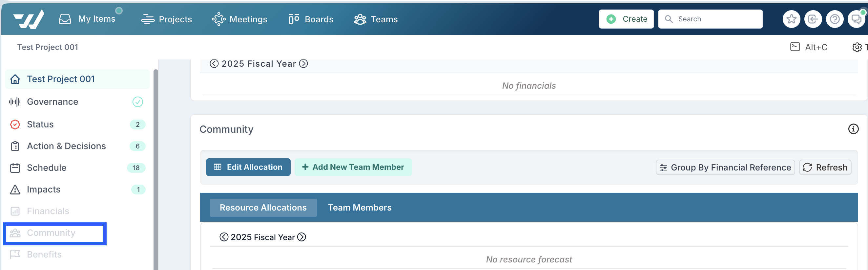
Task: Open the help question mark icon
Action: point(835,19)
